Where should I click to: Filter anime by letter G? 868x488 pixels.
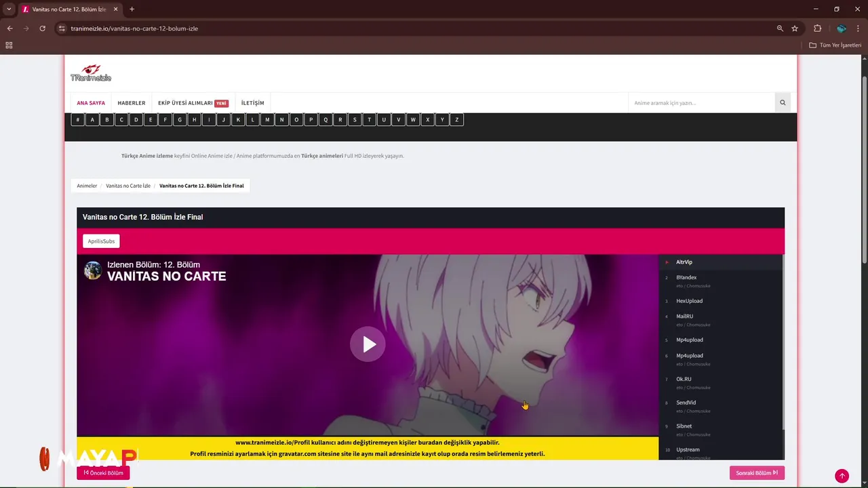click(x=180, y=120)
